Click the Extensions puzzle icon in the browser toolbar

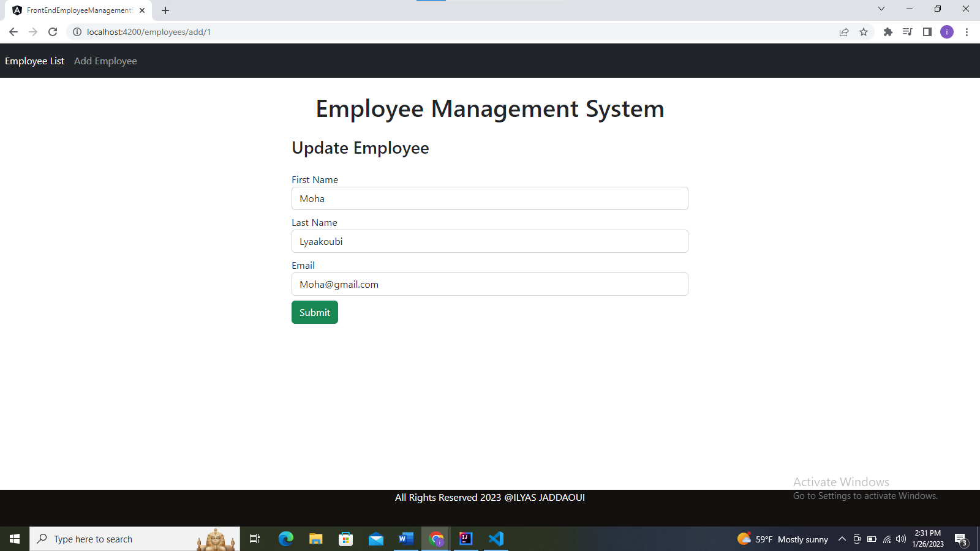point(888,32)
